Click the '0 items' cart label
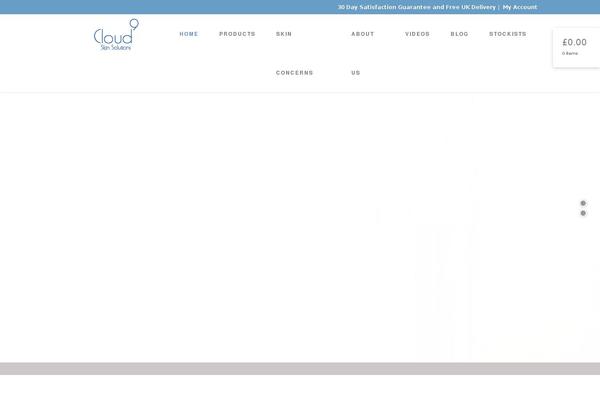Image resolution: width=600 pixels, height=400 pixels. tap(570, 53)
